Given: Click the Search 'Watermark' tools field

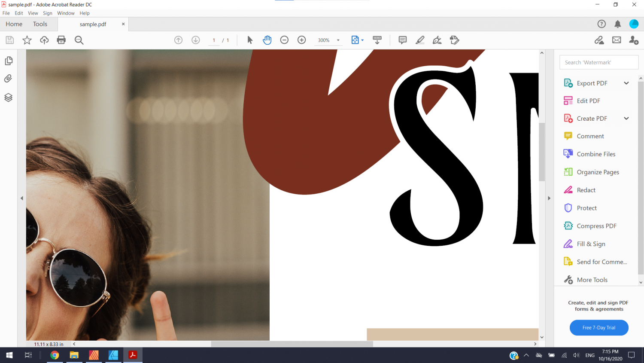Looking at the screenshot, I should [599, 62].
